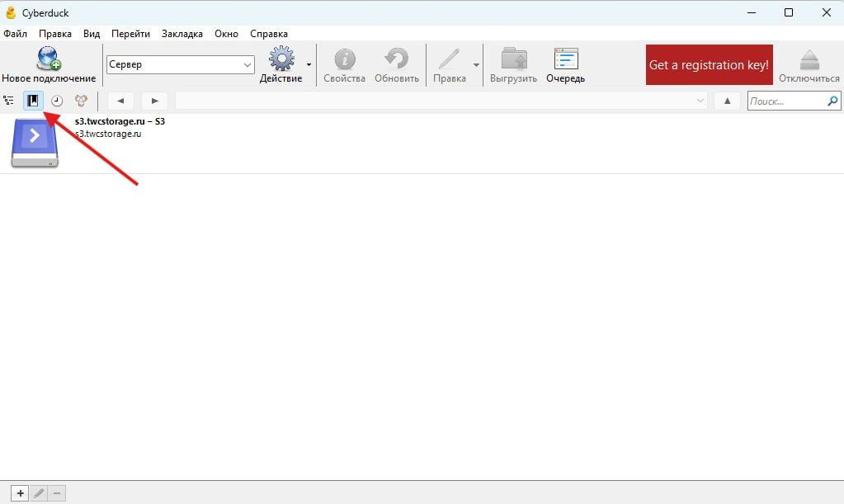Open the Правка menu in menu bar
The image size is (844, 504).
(55, 33)
